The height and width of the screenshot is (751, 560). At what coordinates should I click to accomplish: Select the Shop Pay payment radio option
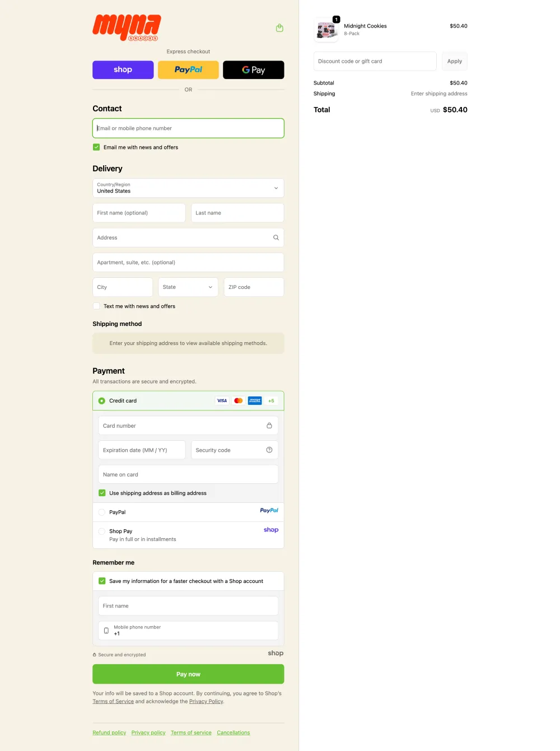[102, 531]
